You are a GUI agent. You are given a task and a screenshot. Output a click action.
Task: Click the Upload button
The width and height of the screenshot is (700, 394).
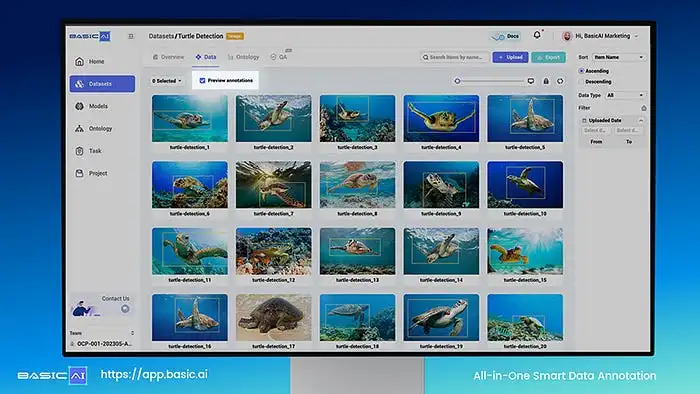pyautogui.click(x=510, y=57)
